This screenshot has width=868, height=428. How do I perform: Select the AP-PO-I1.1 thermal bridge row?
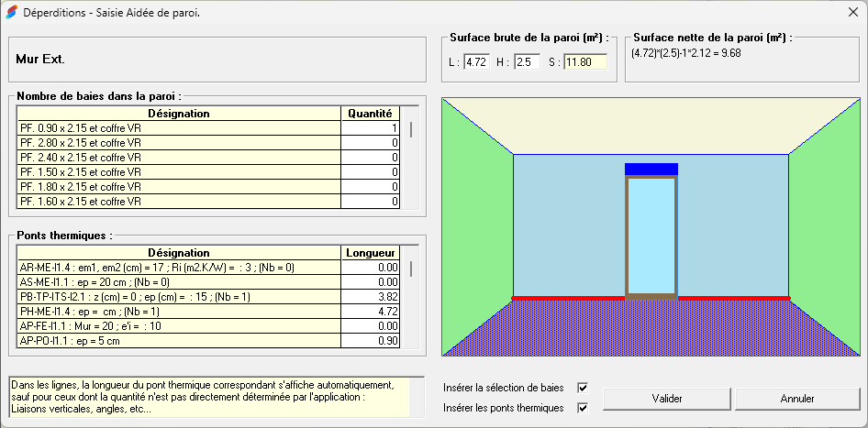[x=179, y=341]
